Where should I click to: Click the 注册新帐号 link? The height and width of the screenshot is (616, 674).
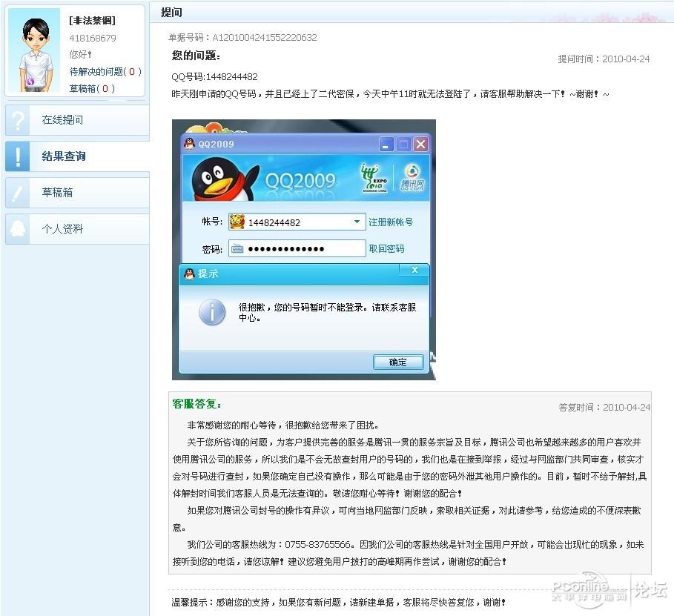pos(391,222)
